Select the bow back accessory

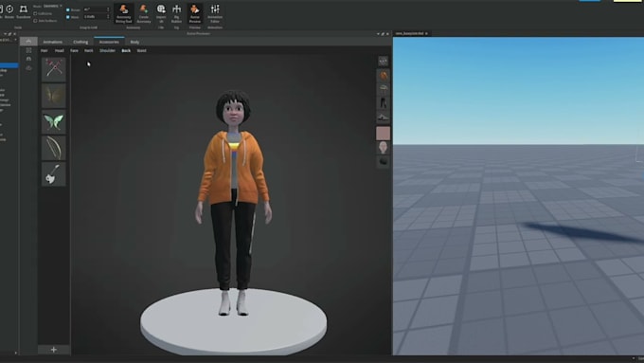click(x=54, y=148)
